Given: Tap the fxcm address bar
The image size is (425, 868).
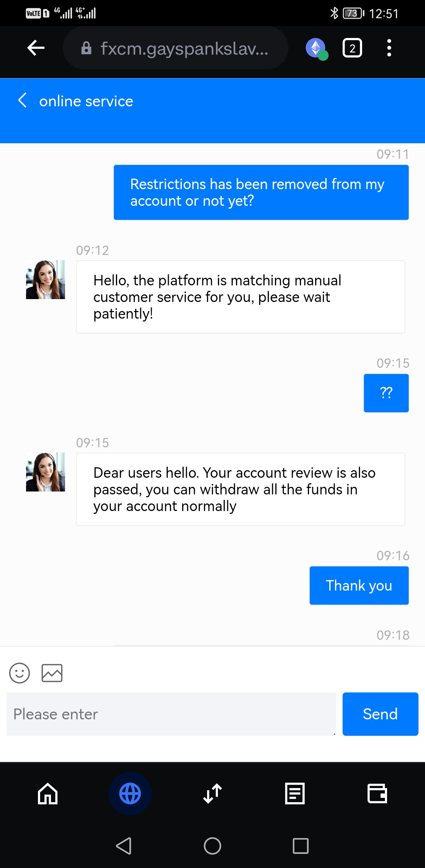Looking at the screenshot, I should pos(176,48).
